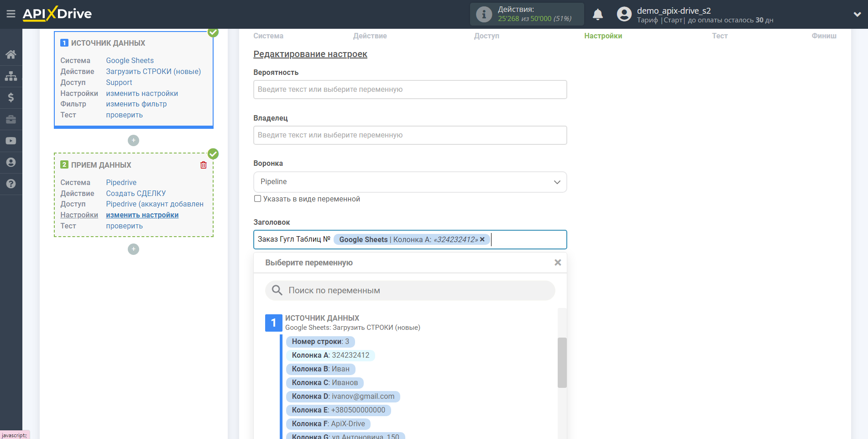Select variable 'Колонка F: ApiX-Drive'
The image size is (868, 439).
(x=328, y=423)
